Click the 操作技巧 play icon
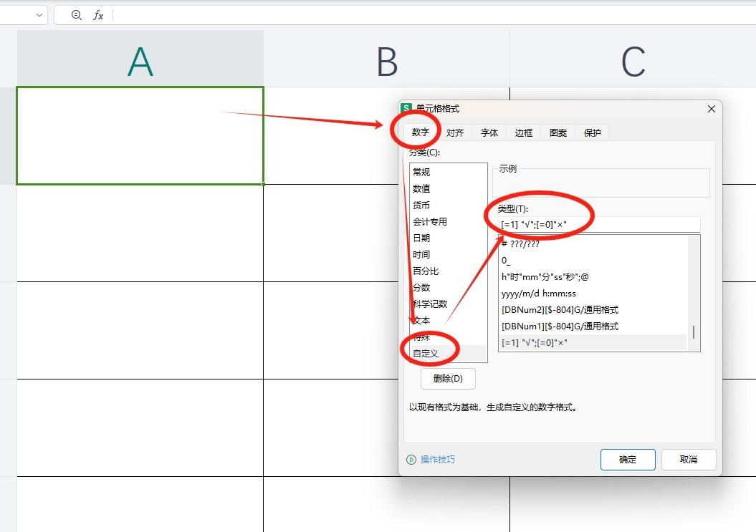The width and height of the screenshot is (756, 532). pos(411,459)
